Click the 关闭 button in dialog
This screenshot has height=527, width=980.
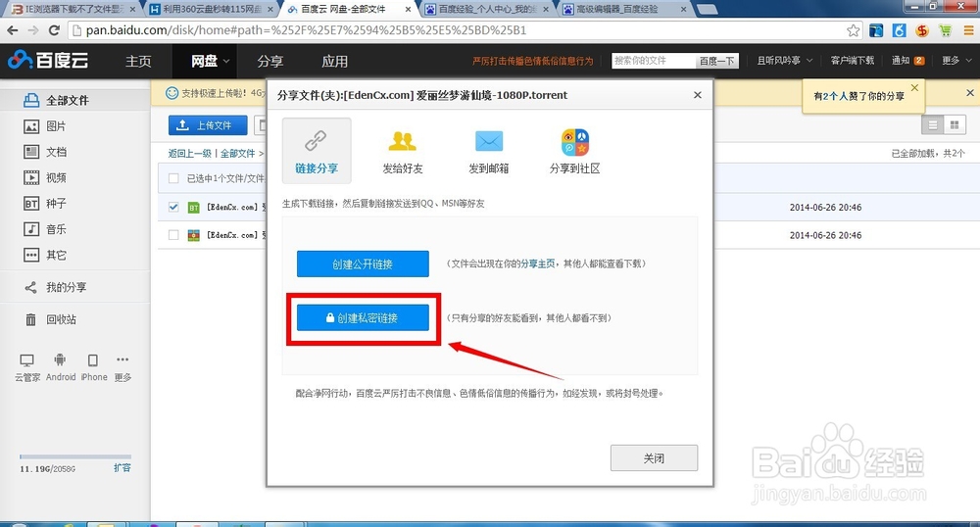pos(654,458)
